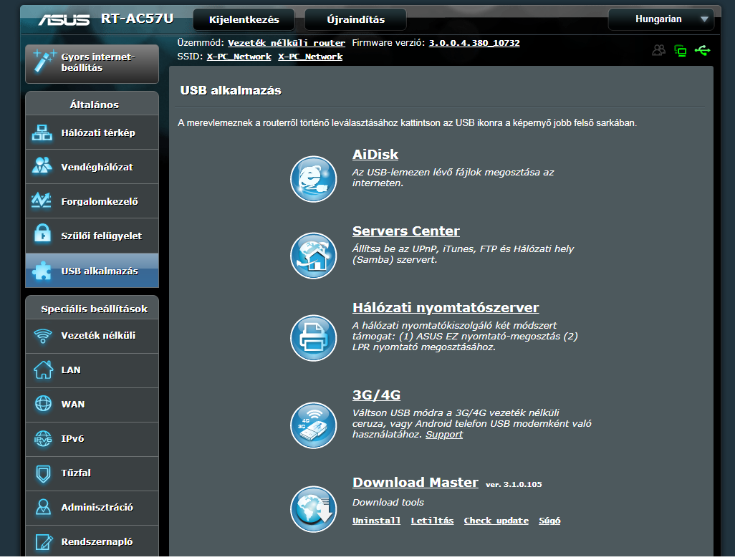Click the quick internet setup wand icon
The image size is (735, 560).
tap(44, 61)
